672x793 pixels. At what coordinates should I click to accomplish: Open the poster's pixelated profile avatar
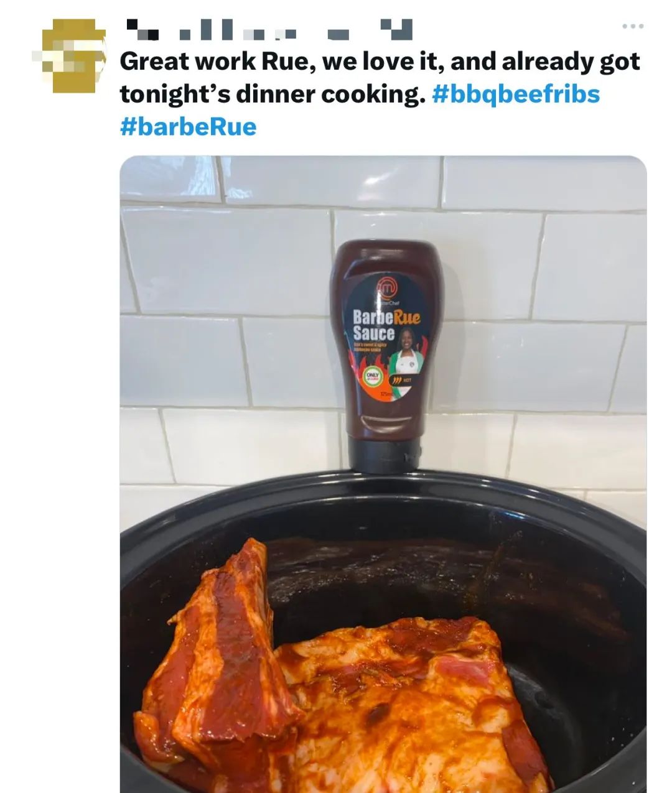69,56
